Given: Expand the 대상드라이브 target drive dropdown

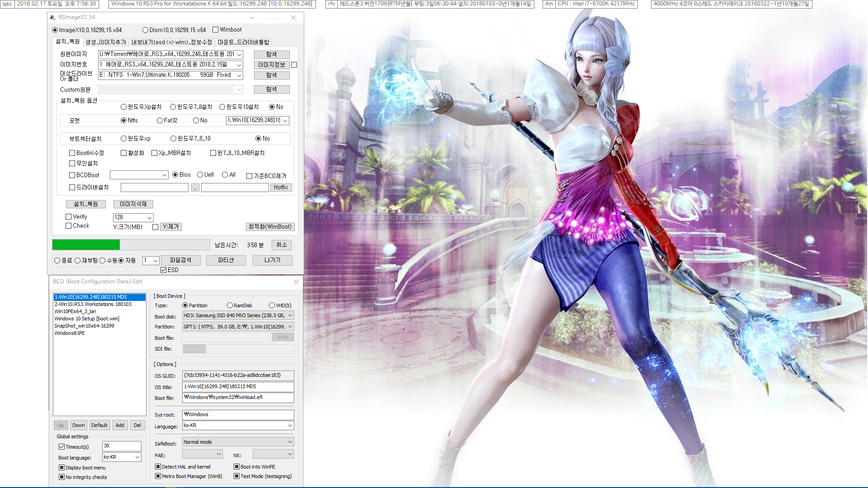Looking at the screenshot, I should coord(239,75).
